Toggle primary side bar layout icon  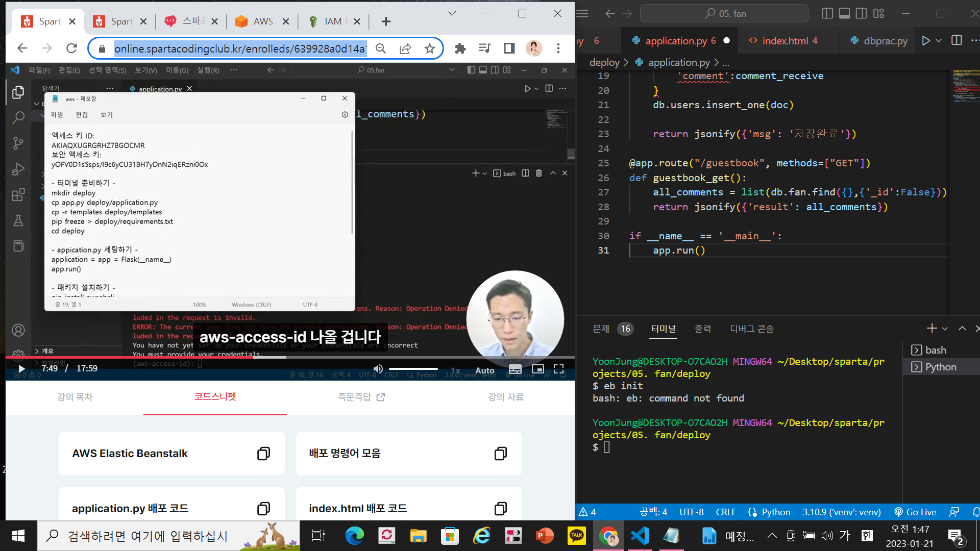tap(827, 13)
